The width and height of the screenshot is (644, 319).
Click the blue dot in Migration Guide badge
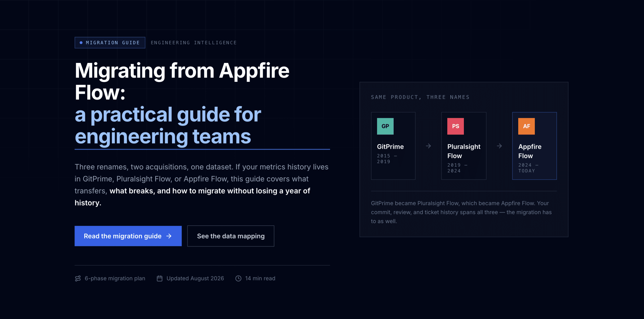point(81,43)
